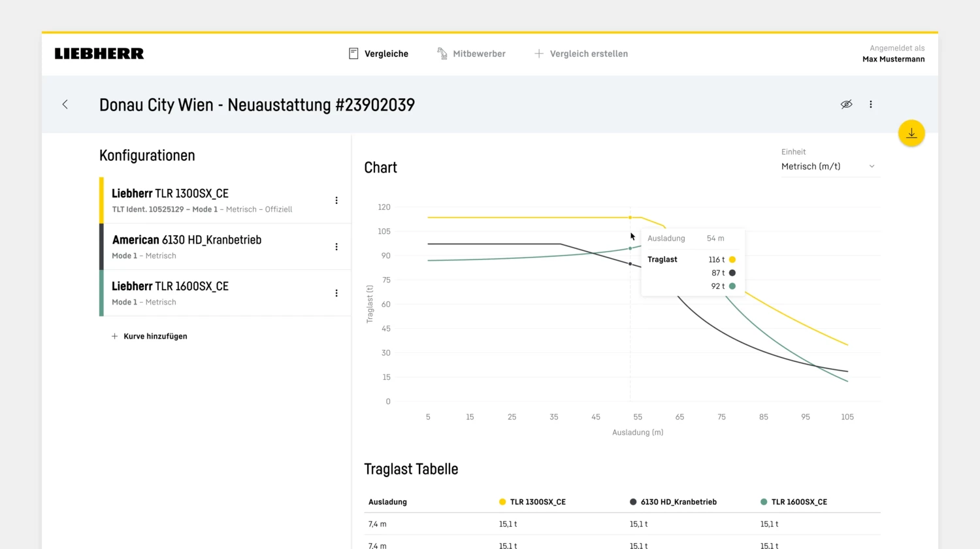The height and width of the screenshot is (549, 980).
Task: Click the Chart heading
Action: point(380,168)
